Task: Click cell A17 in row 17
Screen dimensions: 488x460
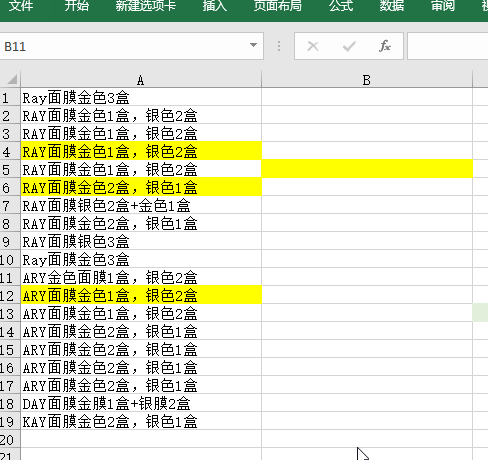Action: pos(141,386)
